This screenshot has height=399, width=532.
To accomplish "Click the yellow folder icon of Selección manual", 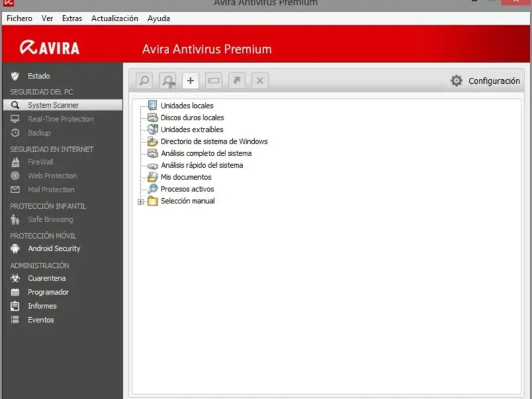I will 153,201.
